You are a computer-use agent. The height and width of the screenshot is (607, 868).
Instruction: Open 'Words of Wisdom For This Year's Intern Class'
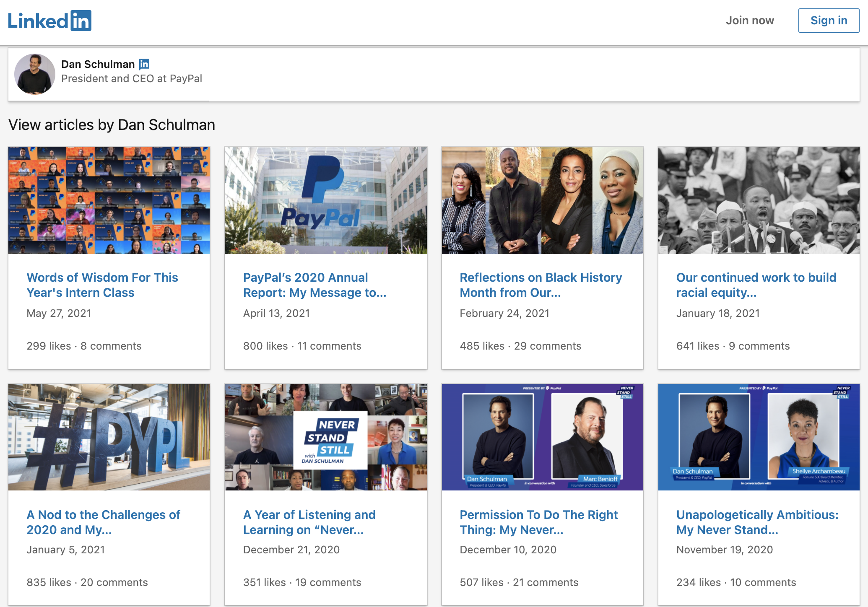point(102,285)
